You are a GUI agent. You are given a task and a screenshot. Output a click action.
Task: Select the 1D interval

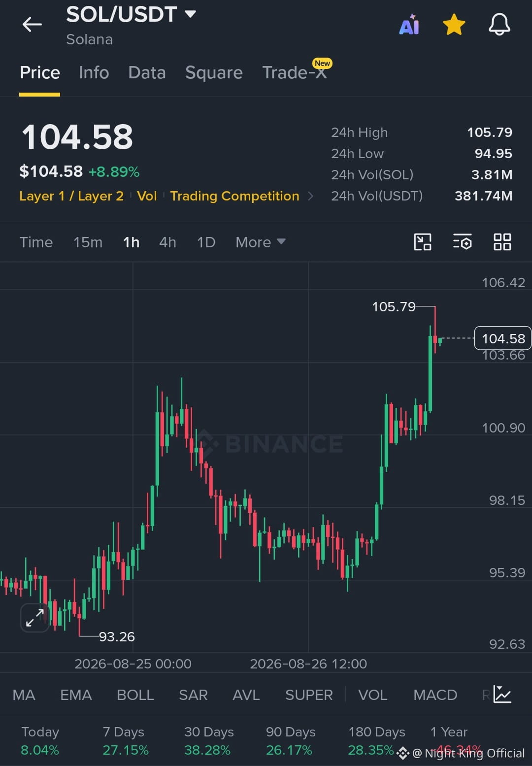[206, 242]
